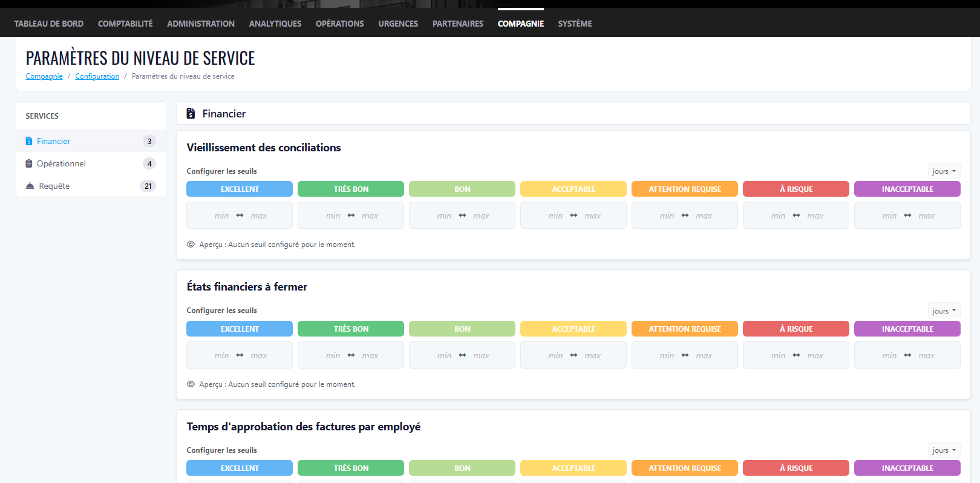Click À risque label in Temps d'approbation des factures
Screen dimensions: 980x483
(x=796, y=468)
